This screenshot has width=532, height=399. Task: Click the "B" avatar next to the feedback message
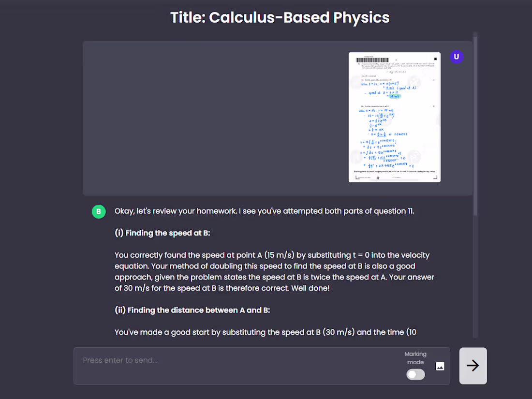pos(99,211)
